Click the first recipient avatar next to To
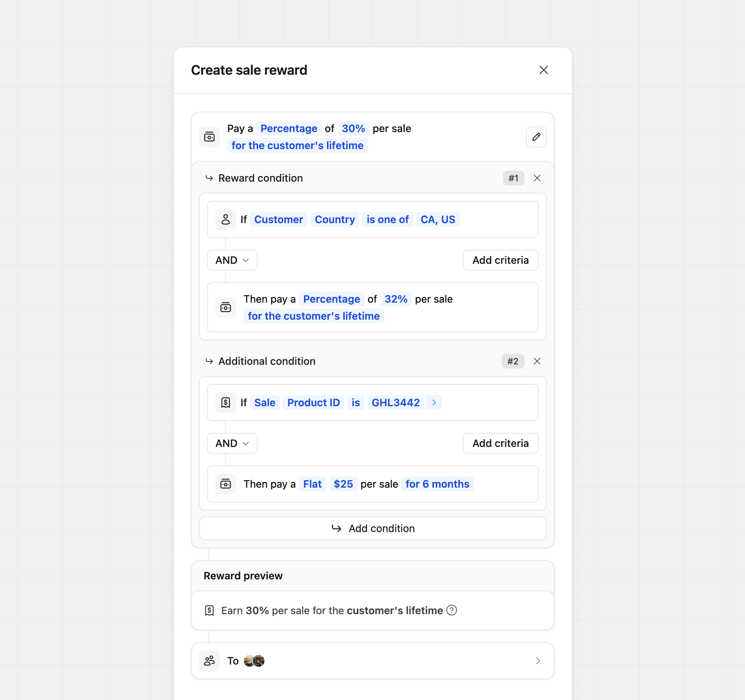Image resolution: width=745 pixels, height=700 pixels. 249,661
